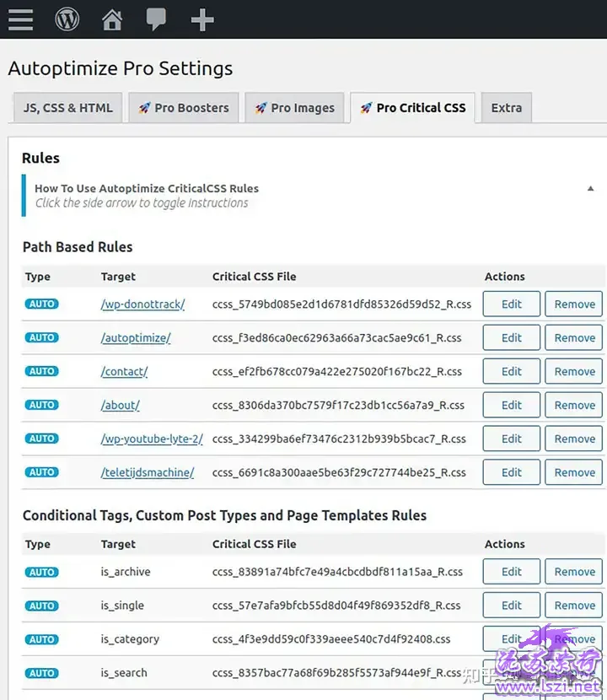Open the hamburger menu icon
Image resolution: width=607 pixels, height=700 pixels.
pyautogui.click(x=20, y=19)
